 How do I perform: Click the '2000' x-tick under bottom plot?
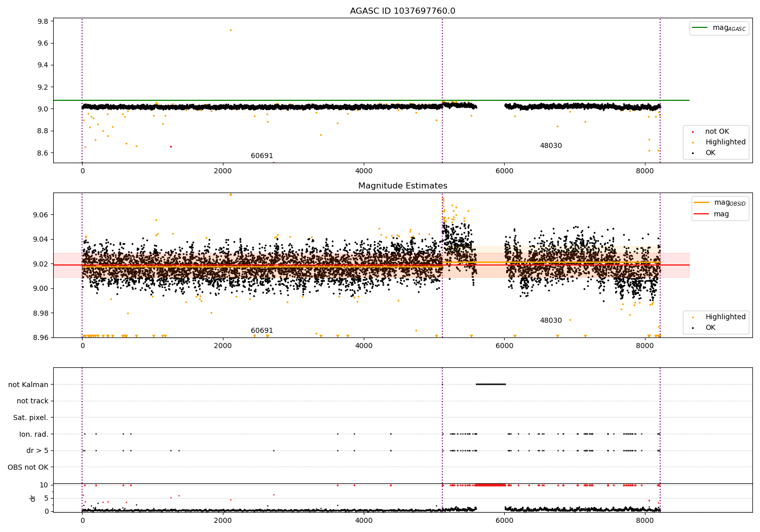(223, 521)
